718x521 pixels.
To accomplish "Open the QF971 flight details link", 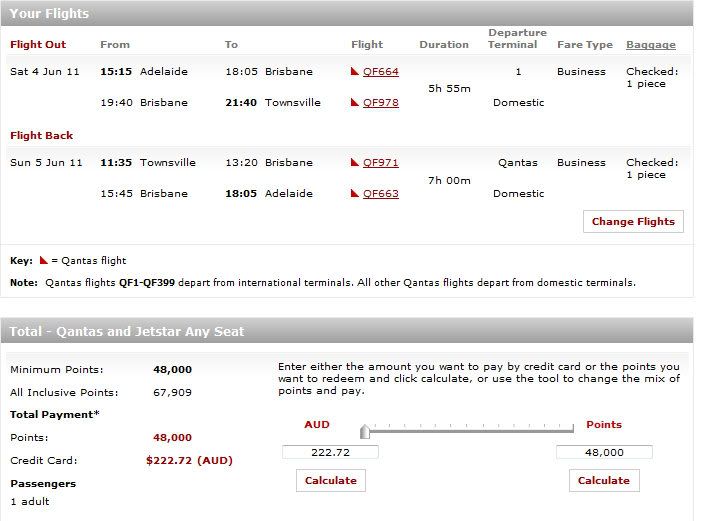I will [x=381, y=163].
